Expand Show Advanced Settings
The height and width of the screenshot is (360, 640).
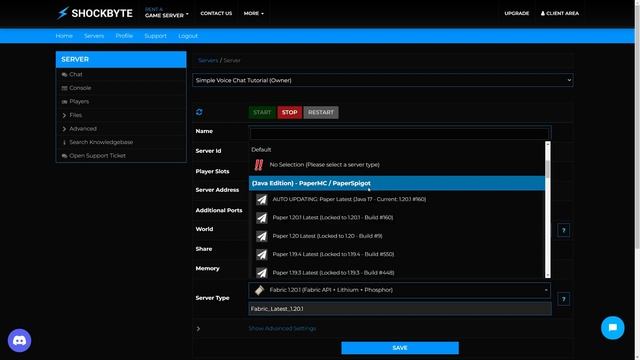click(282, 328)
